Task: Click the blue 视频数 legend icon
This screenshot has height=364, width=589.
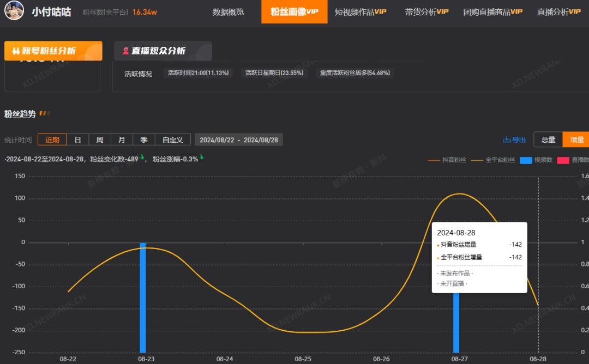Action: pyautogui.click(x=526, y=160)
